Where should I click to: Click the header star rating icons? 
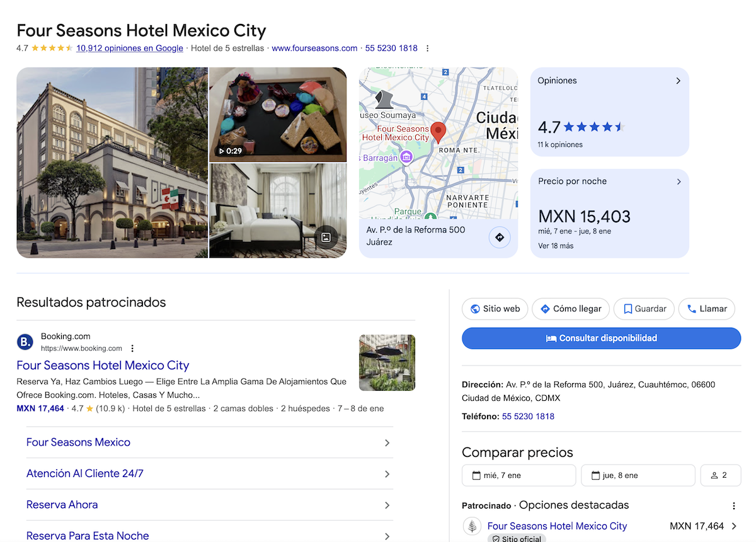click(52, 49)
